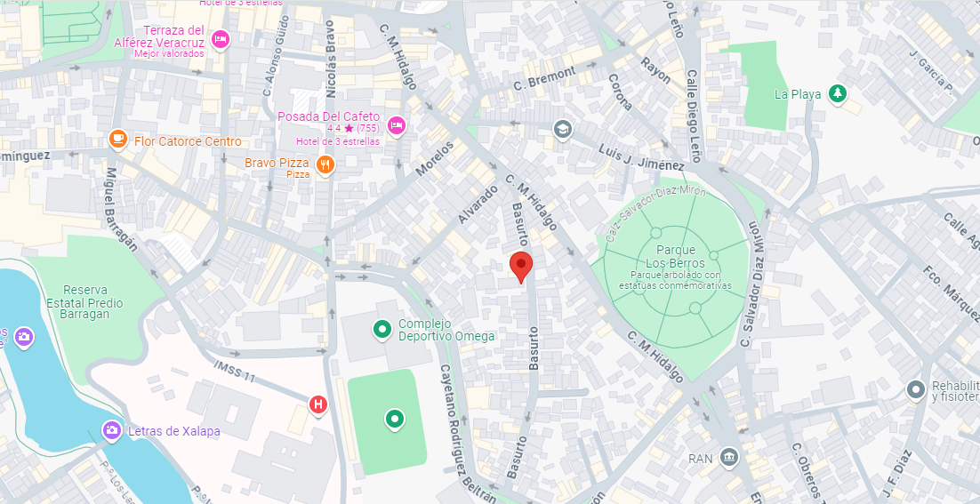Select the green marker on the sports field
The width and height of the screenshot is (980, 504).
394,419
